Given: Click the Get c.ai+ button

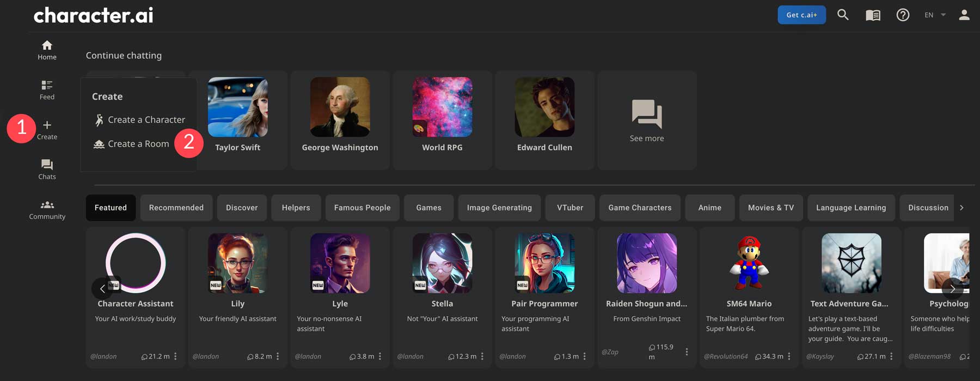Looking at the screenshot, I should 801,15.
